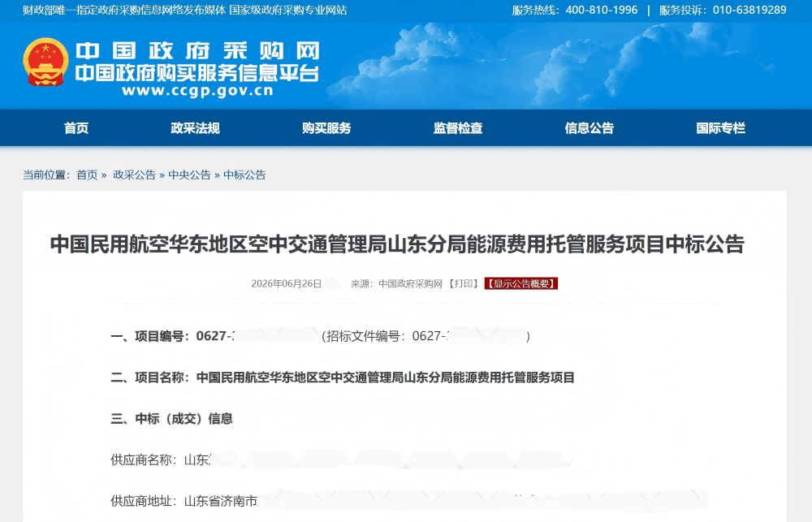Click the 供应商地址 line

pyautogui.click(x=408, y=501)
